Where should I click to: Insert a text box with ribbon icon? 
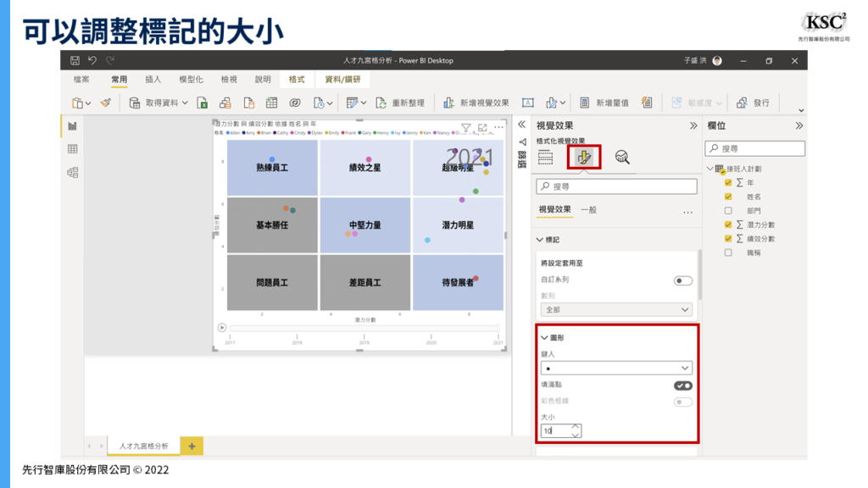528,103
